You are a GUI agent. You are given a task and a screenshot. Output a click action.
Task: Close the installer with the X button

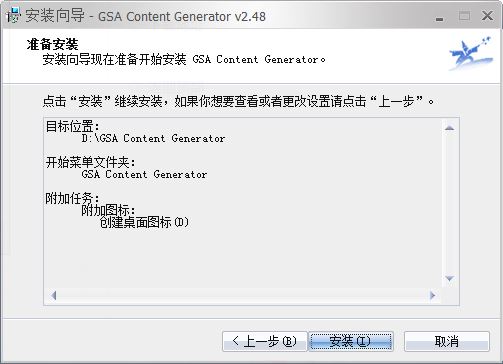click(487, 15)
